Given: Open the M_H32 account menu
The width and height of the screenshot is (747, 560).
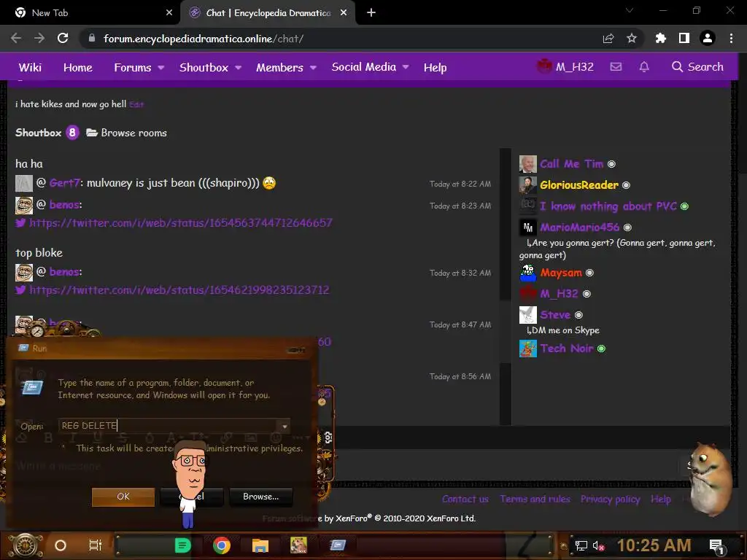Looking at the screenshot, I should click(x=566, y=66).
